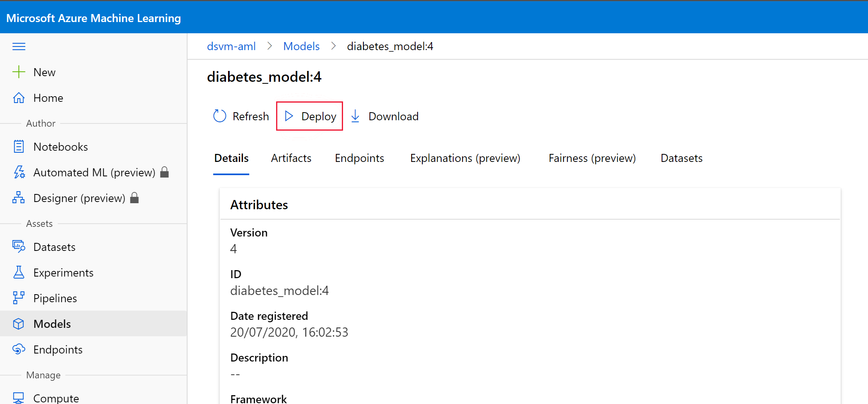
Task: Click the Home house icon
Action: tap(19, 98)
